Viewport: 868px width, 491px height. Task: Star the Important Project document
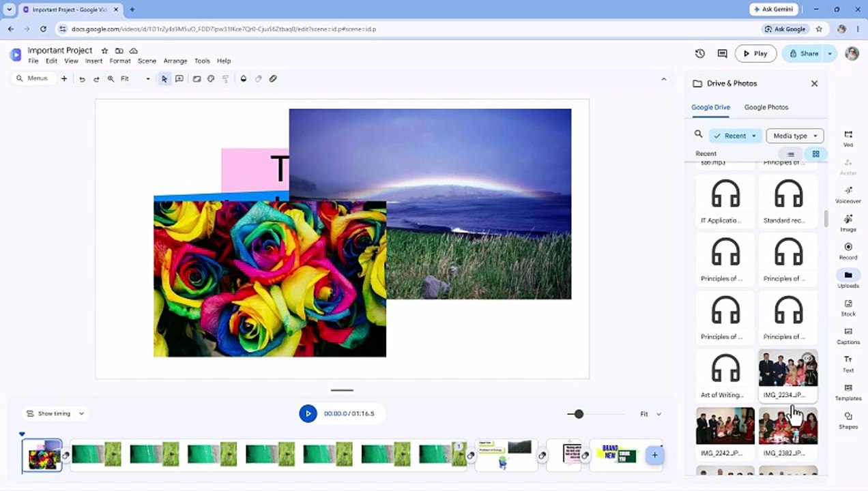[104, 50]
